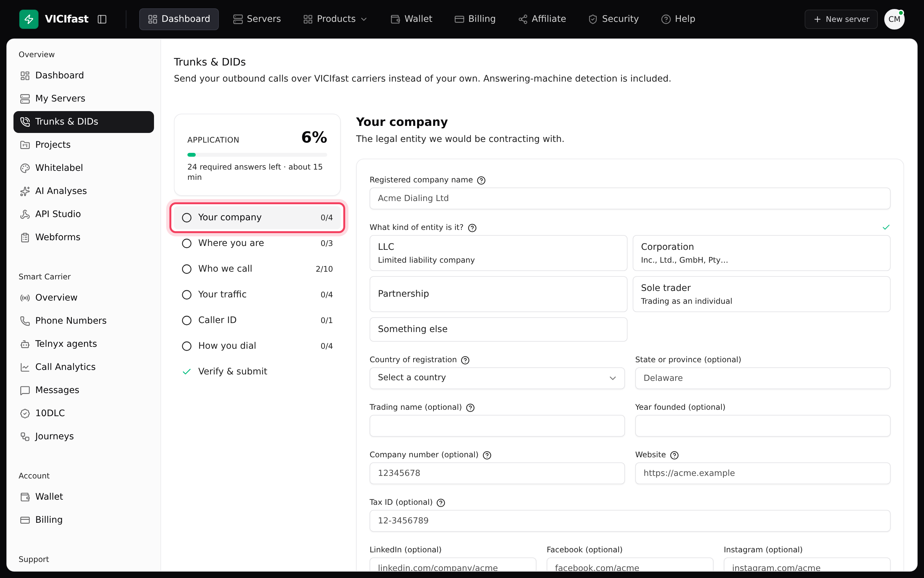
Task: Click the VICIfast lightning bolt logo
Action: 29,19
